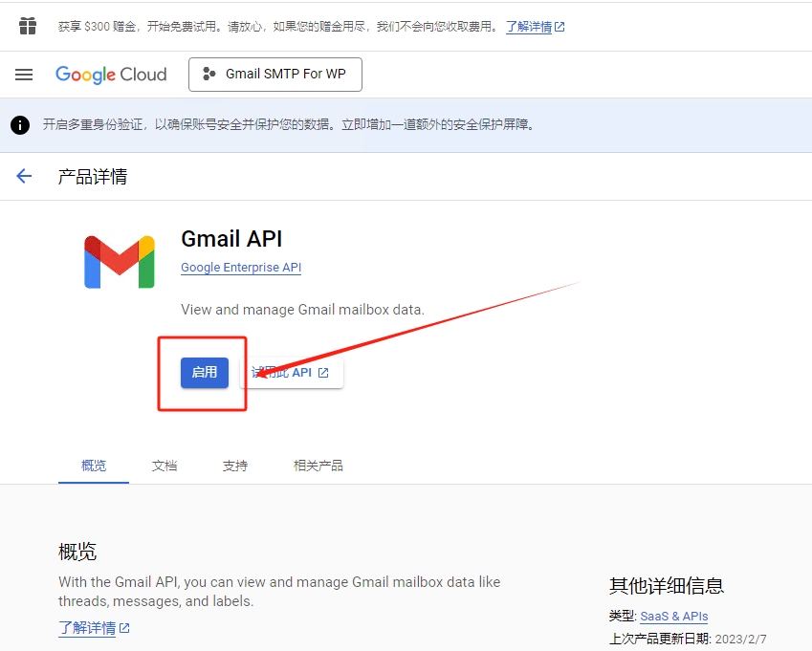Switch to the 支持 tab

[235, 466]
